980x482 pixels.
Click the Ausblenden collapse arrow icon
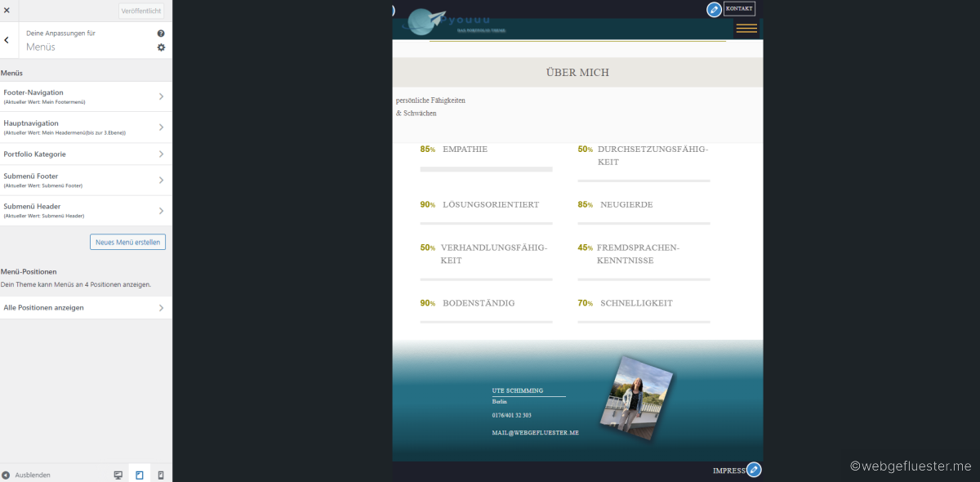6,475
